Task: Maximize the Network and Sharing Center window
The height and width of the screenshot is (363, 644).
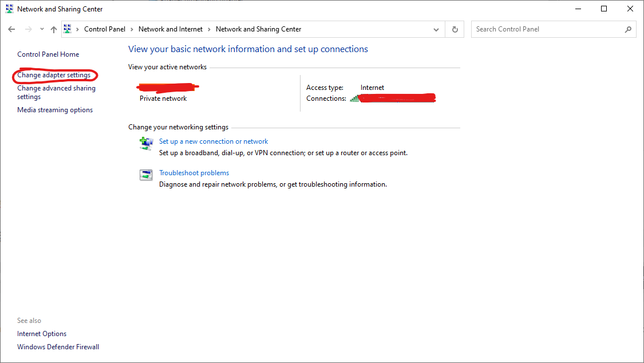Action: click(x=604, y=9)
